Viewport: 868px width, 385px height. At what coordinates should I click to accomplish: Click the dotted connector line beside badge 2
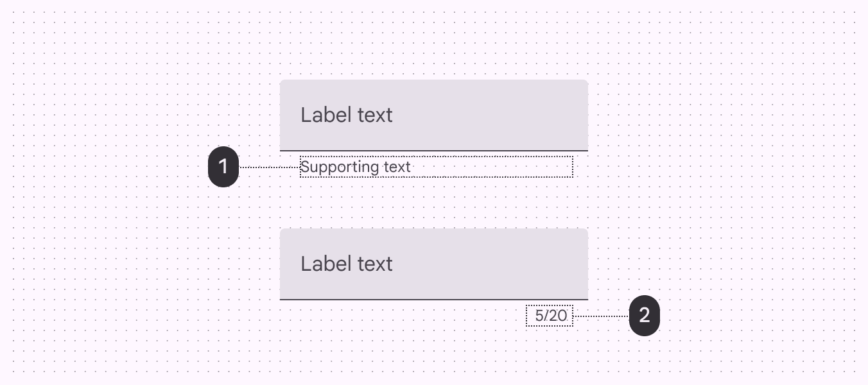[601, 316]
